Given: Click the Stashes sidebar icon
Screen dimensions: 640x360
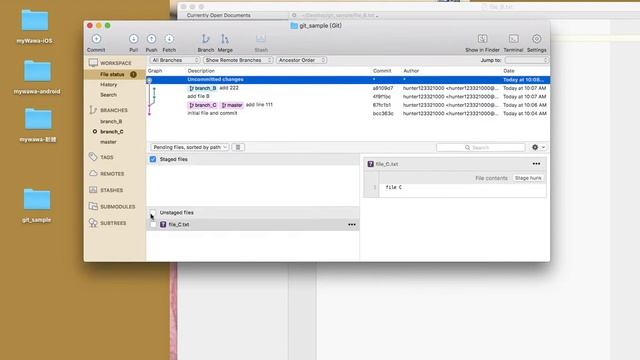Looking at the screenshot, I should 93,190.
